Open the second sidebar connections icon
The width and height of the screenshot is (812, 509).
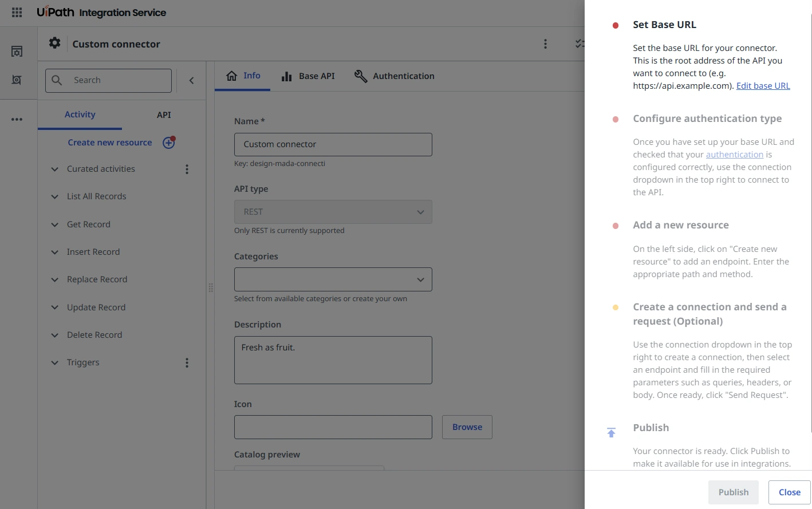pyautogui.click(x=17, y=80)
